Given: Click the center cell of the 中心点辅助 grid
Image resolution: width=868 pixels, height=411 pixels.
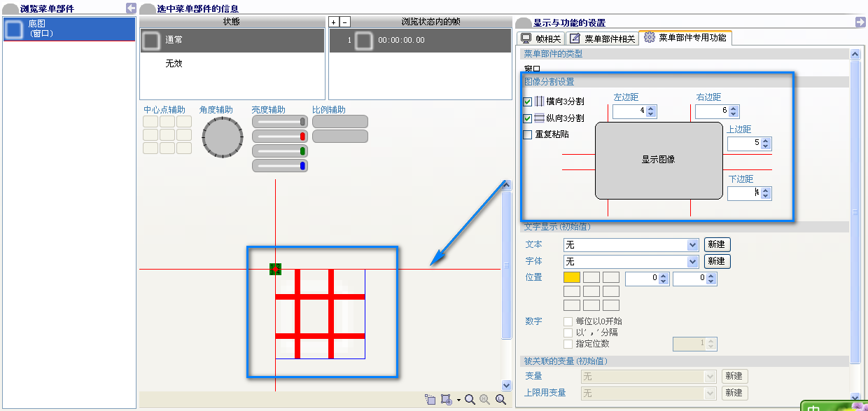Looking at the screenshot, I should [167, 134].
